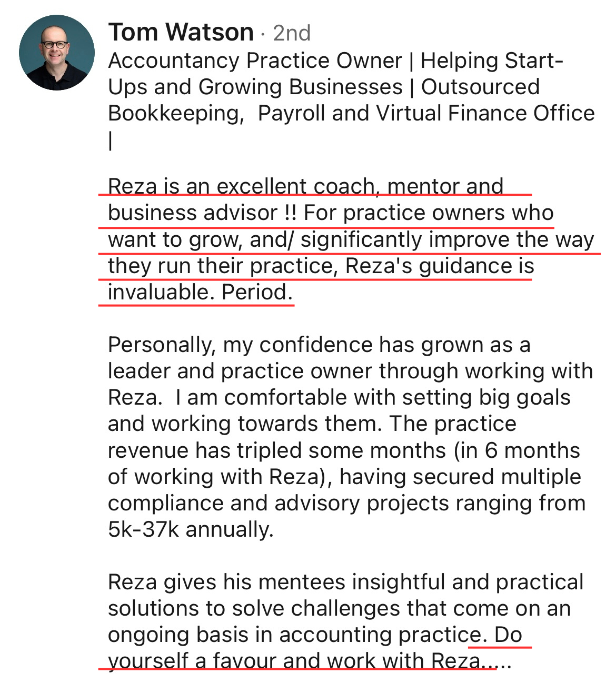Click the "significantly improve the way" phrase

(447, 240)
